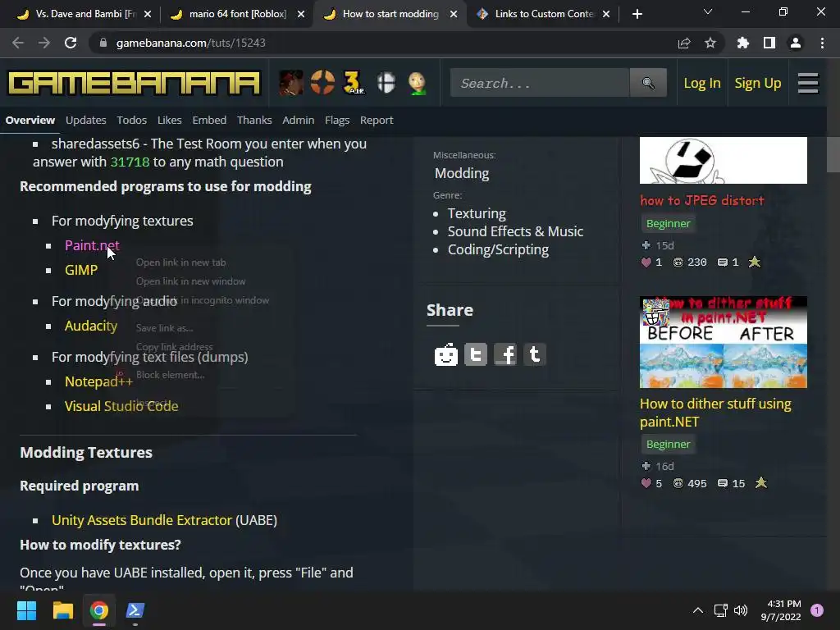Close the How to start modding tab
The width and height of the screenshot is (840, 630).
pos(454,14)
